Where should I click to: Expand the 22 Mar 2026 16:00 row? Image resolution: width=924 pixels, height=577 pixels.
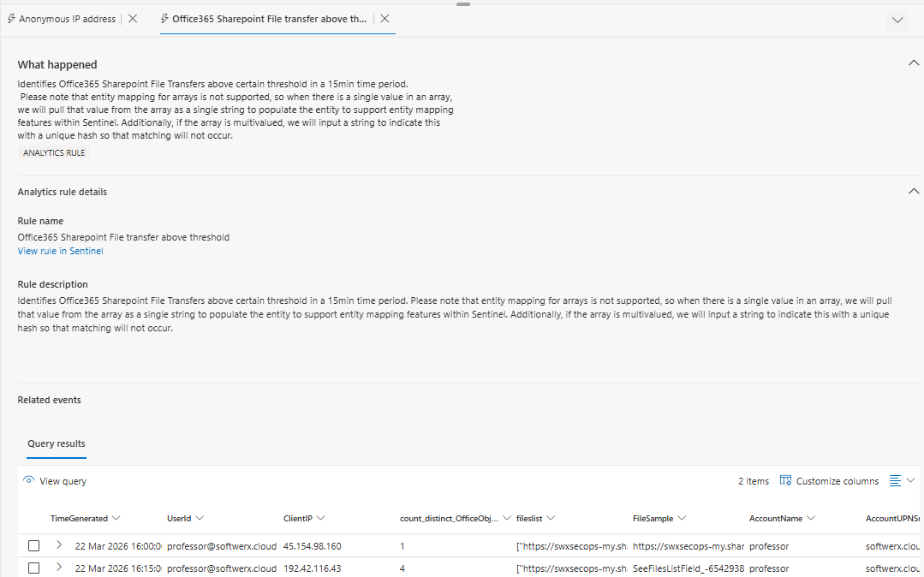(x=59, y=545)
